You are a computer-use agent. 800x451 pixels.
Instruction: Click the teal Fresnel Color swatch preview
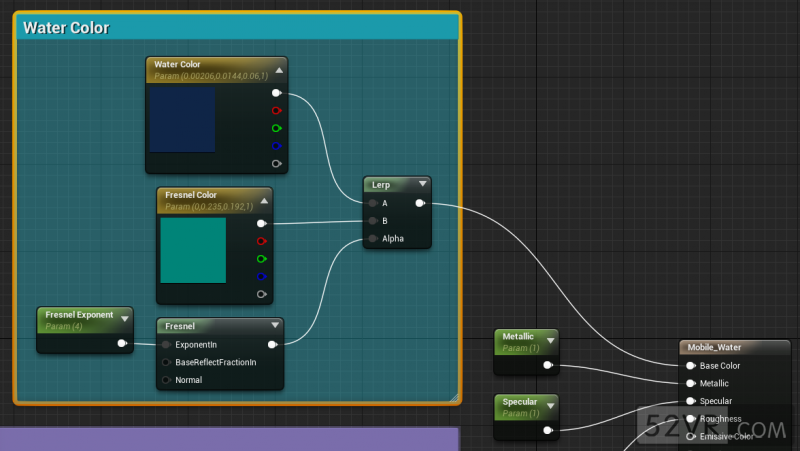[193, 250]
